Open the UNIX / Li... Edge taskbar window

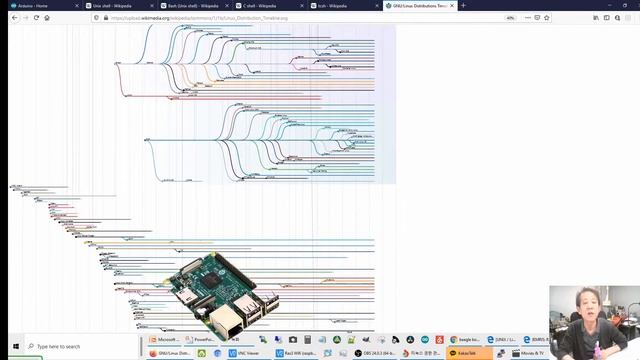coord(502,340)
